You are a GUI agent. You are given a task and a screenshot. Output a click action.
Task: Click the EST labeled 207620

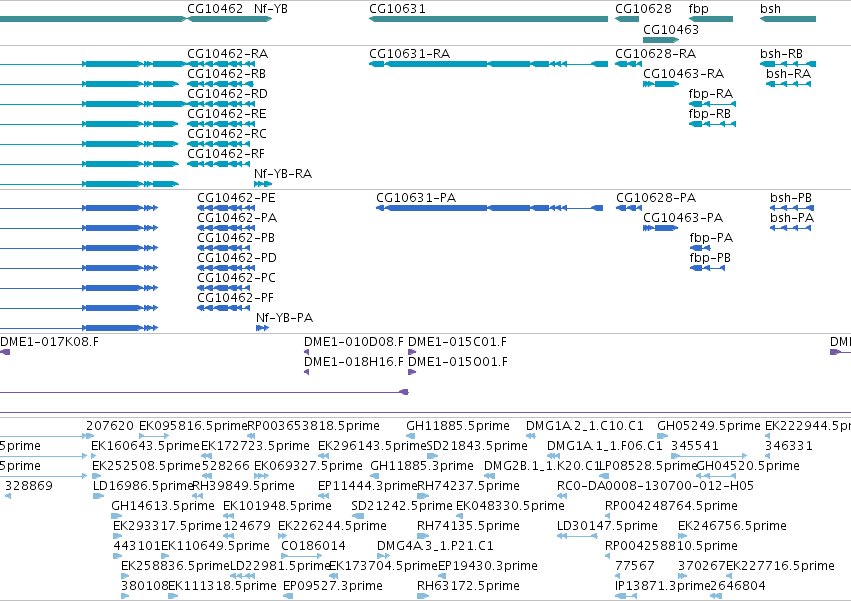[x=110, y=426]
